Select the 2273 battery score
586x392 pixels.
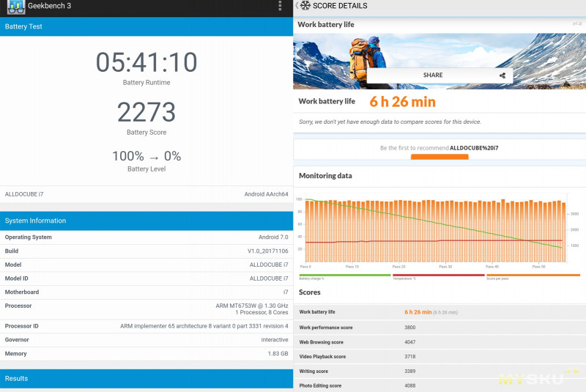click(x=146, y=112)
